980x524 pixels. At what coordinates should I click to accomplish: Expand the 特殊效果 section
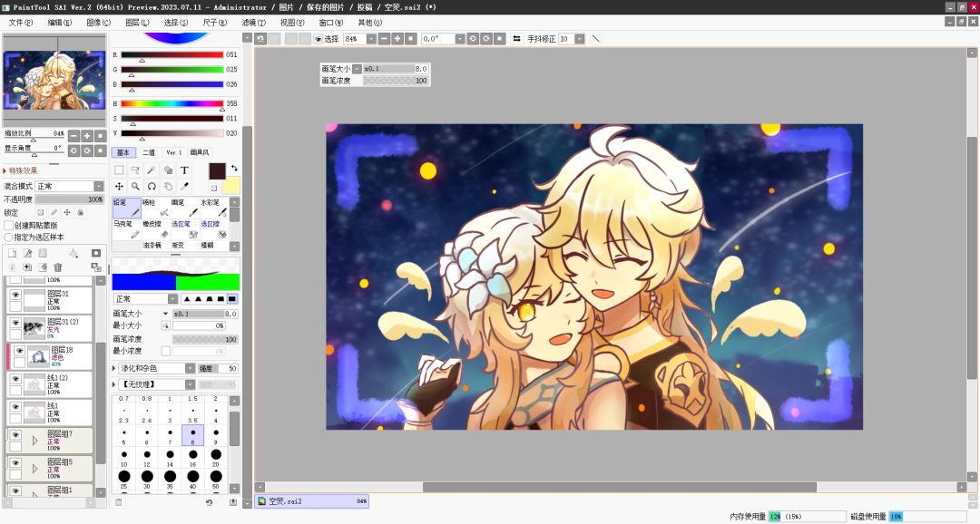[5, 170]
